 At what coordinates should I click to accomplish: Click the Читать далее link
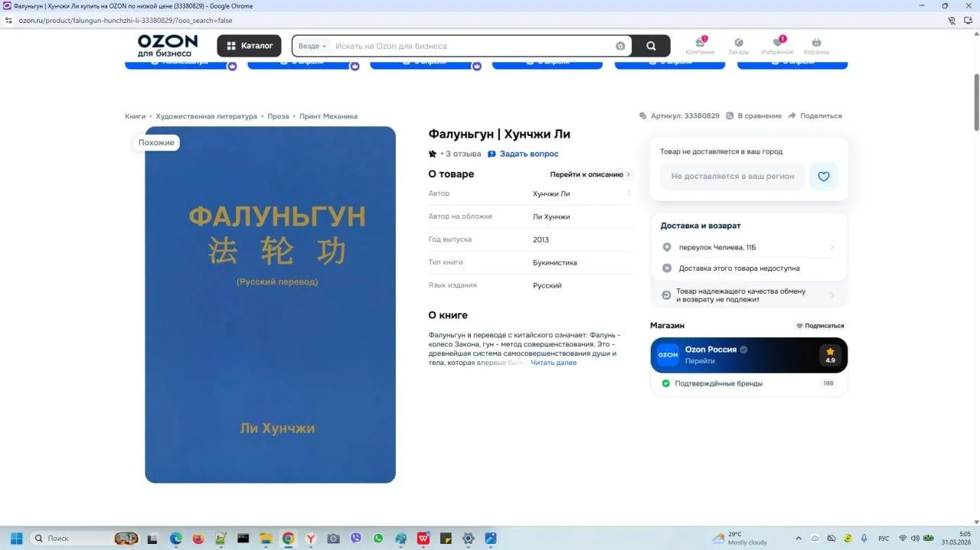click(x=554, y=363)
